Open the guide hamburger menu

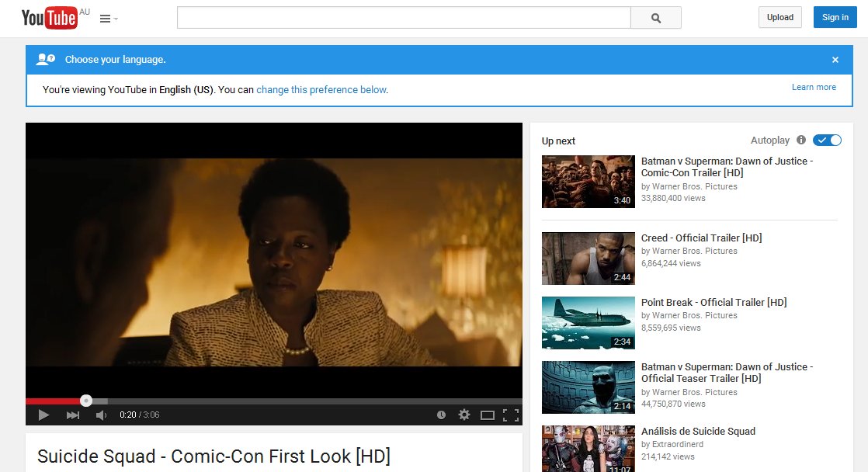109,19
